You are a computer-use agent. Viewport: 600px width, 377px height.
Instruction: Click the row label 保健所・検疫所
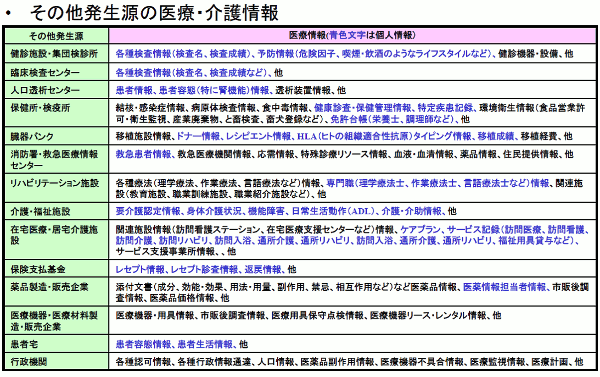coord(40,108)
